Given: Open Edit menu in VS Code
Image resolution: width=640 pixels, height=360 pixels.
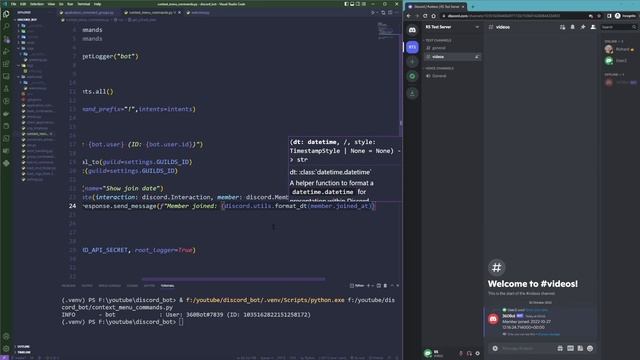Looking at the screenshot, I should 23,4.
